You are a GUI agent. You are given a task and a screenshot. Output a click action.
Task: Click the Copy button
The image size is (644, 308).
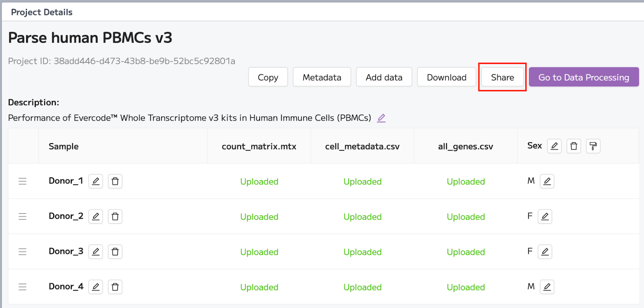pos(268,77)
